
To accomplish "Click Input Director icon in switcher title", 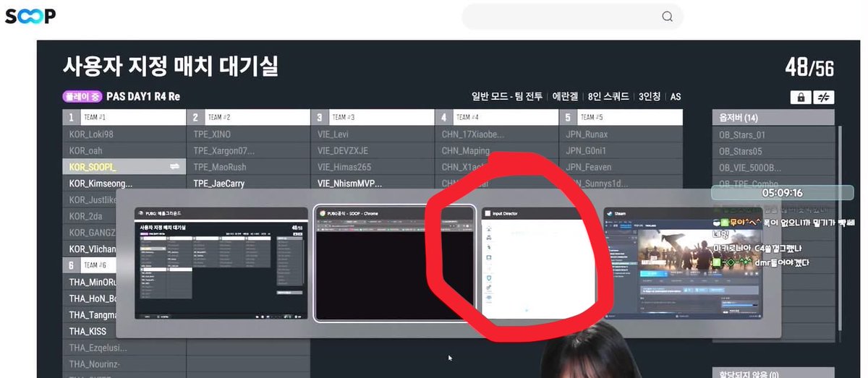I will click(x=488, y=214).
